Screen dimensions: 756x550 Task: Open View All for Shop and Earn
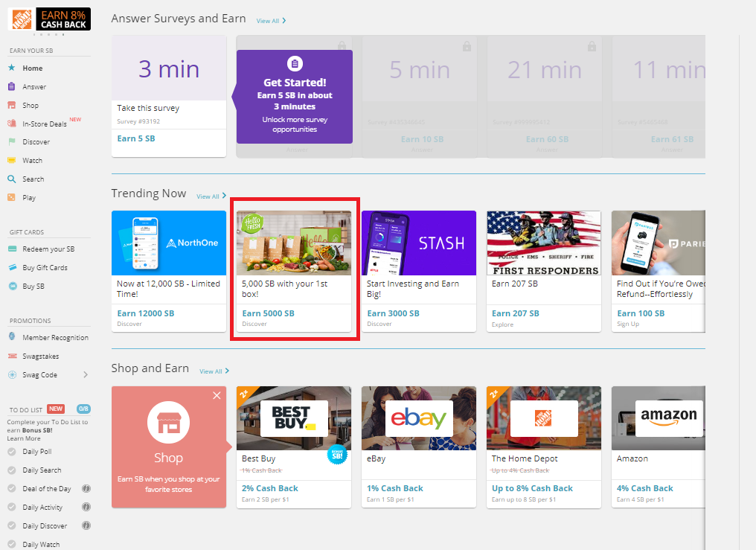coord(214,371)
